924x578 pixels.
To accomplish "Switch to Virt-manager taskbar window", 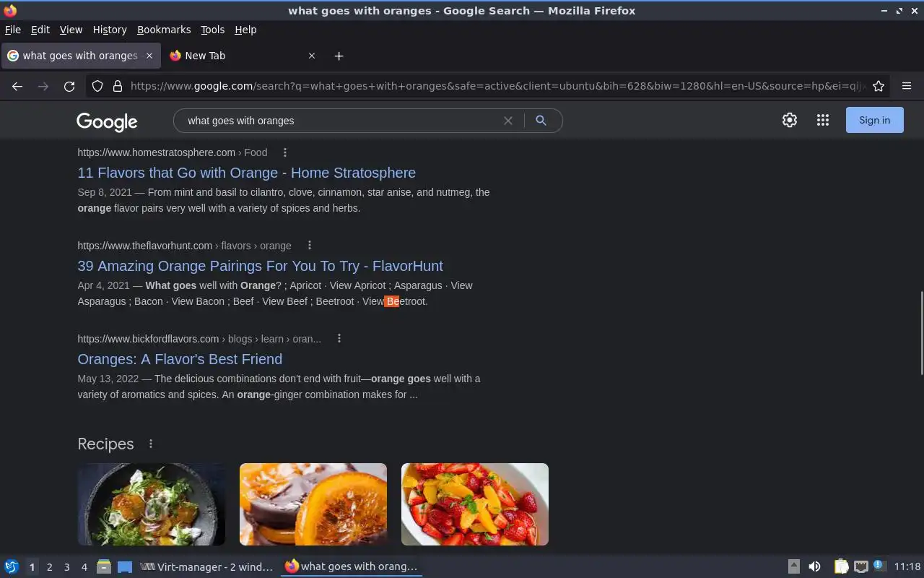I will coord(206,566).
